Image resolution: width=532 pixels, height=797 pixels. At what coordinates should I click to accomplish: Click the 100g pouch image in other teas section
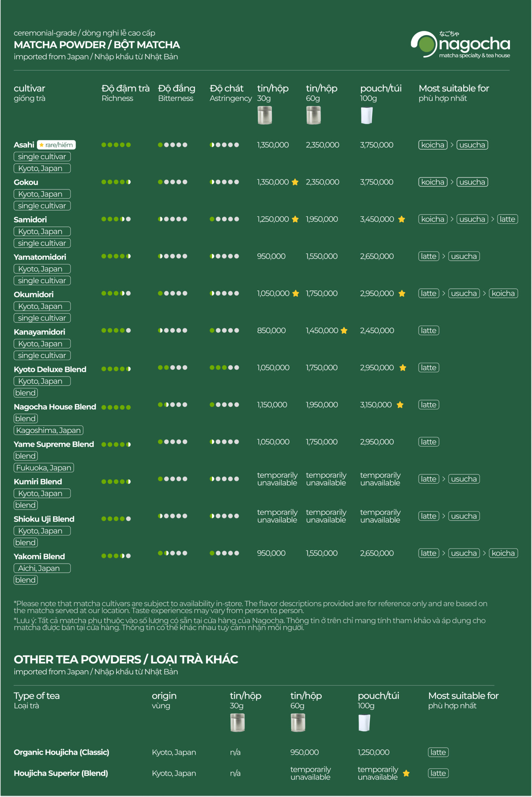pos(365,723)
